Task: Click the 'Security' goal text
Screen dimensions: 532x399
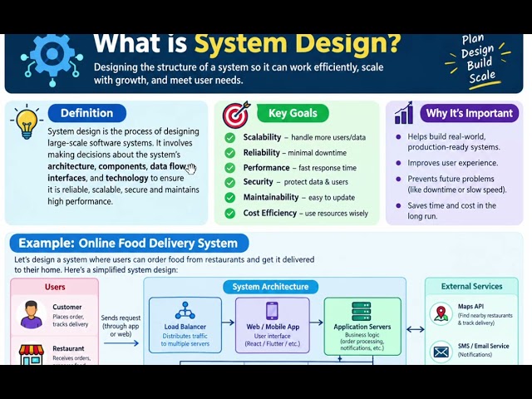Action: [x=258, y=182]
